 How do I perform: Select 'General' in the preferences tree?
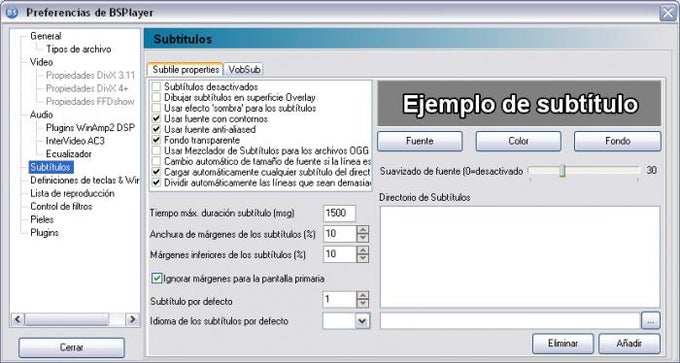[x=46, y=36]
